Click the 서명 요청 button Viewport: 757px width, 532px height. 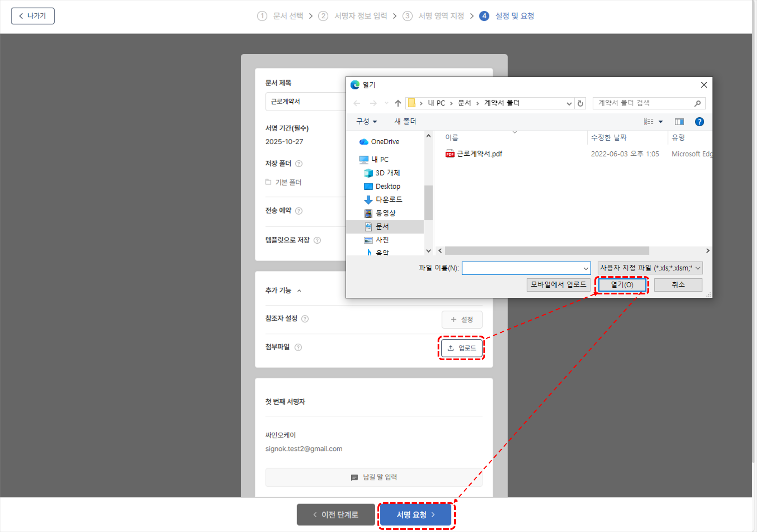[415, 514]
